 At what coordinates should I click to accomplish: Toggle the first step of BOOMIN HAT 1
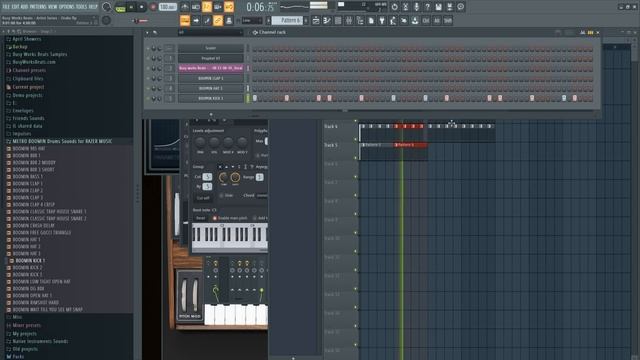[255, 88]
